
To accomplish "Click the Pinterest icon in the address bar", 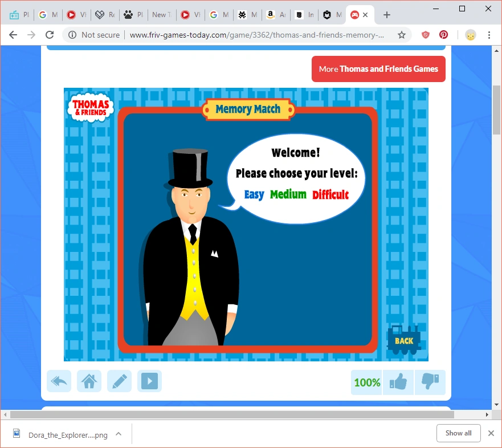I will 443,34.
